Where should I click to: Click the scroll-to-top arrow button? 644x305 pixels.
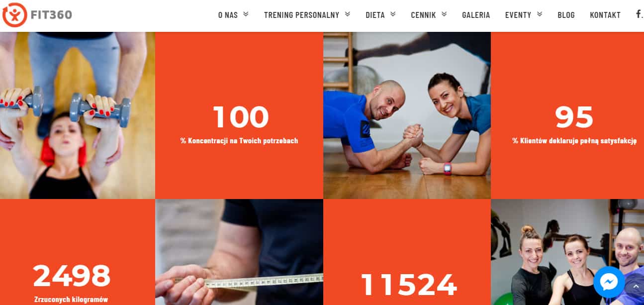pyautogui.click(x=635, y=287)
